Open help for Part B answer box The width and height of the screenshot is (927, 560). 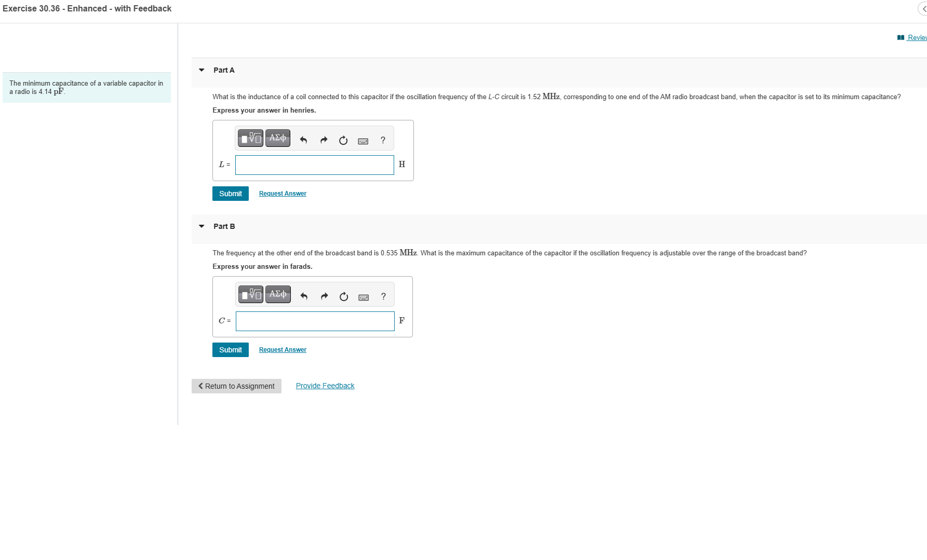pyautogui.click(x=383, y=296)
